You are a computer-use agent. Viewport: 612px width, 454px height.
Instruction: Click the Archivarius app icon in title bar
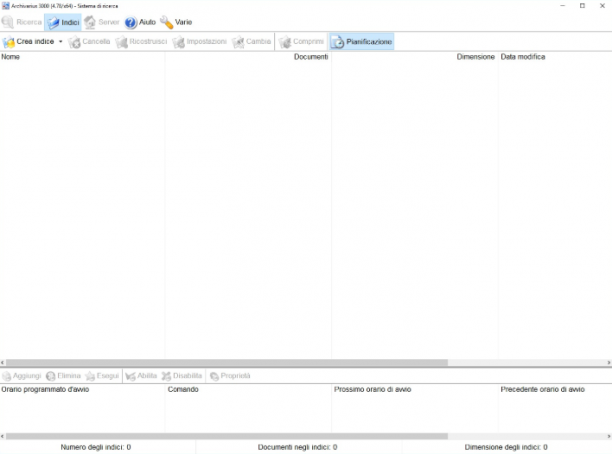point(5,6)
